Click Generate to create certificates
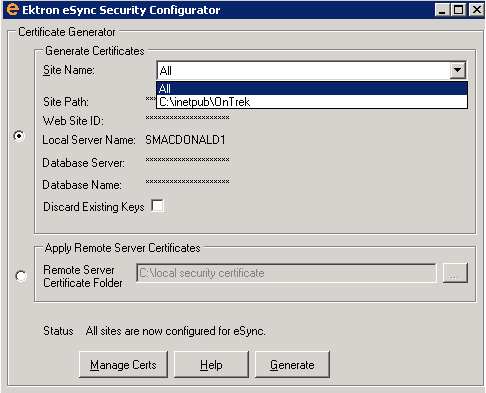Screen dimensions: 486x393 point(292,364)
